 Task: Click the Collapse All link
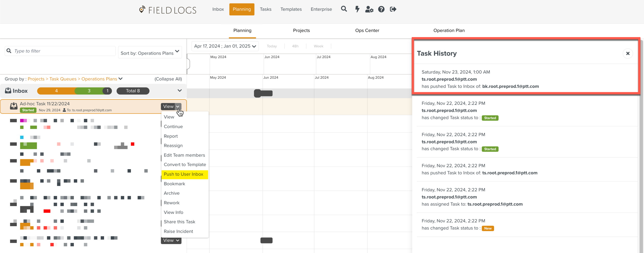[168, 79]
